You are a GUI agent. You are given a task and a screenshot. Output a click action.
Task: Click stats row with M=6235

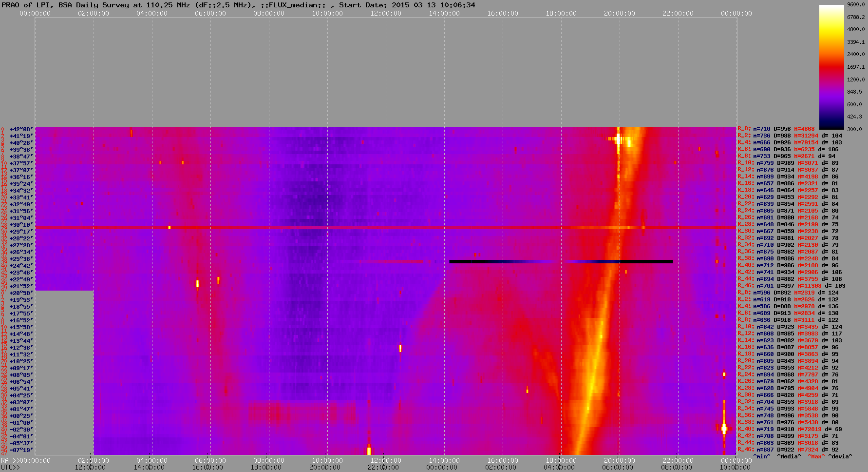pyautogui.click(x=788, y=150)
